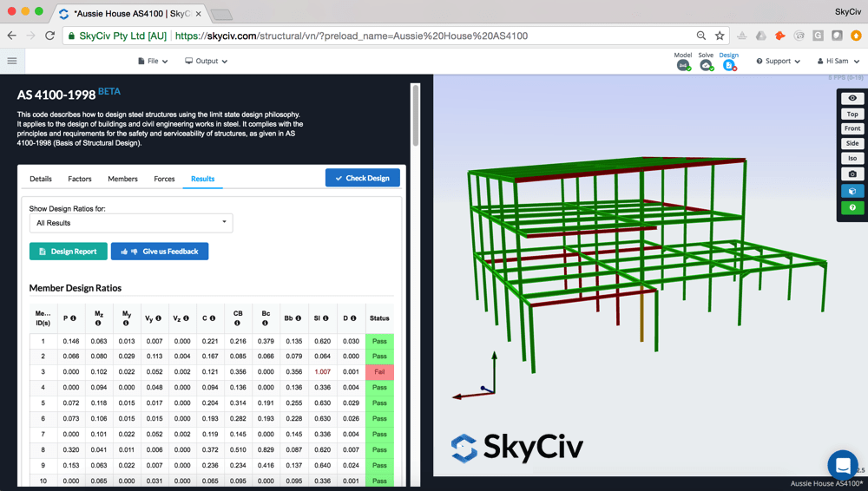Viewport: 868px width, 491px height.
Task: Toggle visibility settings with the eye icon
Action: [x=852, y=99]
